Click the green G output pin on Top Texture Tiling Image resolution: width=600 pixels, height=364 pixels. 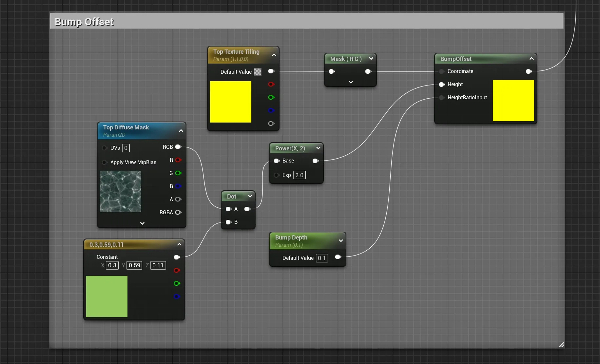[271, 97]
